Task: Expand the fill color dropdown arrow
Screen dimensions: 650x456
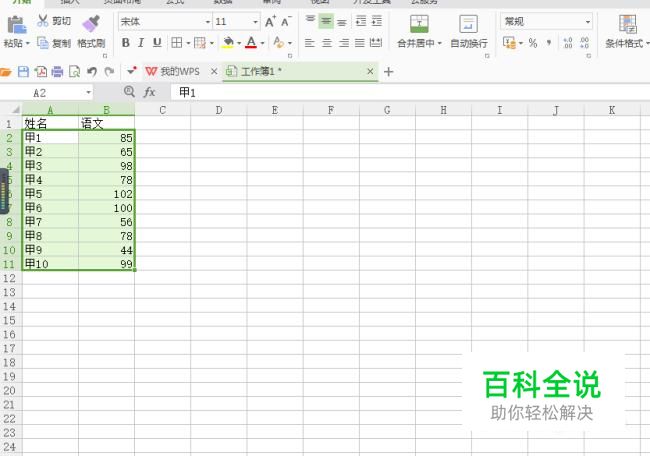Action: coord(239,43)
